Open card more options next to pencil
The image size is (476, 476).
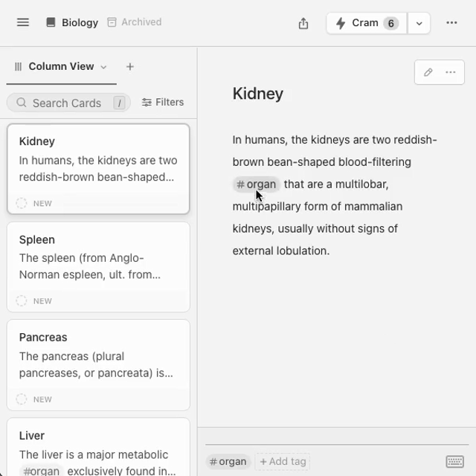tap(451, 72)
